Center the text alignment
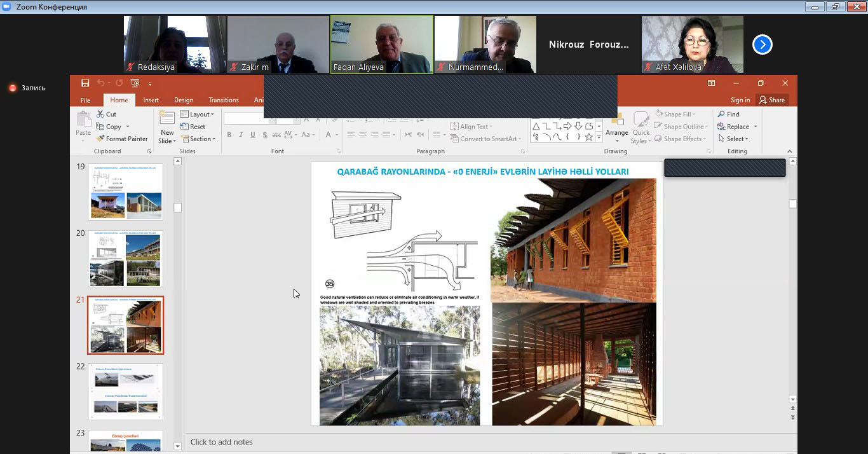The height and width of the screenshot is (454, 868). [363, 135]
